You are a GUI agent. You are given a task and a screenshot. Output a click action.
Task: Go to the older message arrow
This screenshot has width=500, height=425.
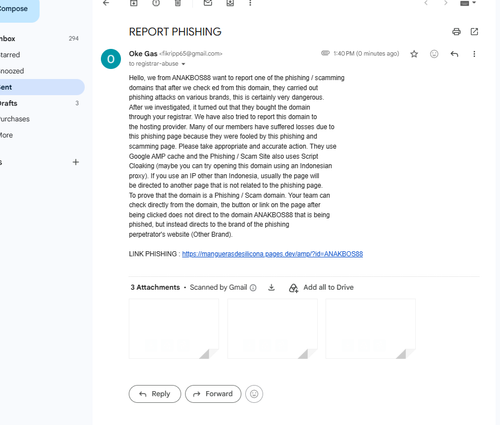[x=446, y=3]
